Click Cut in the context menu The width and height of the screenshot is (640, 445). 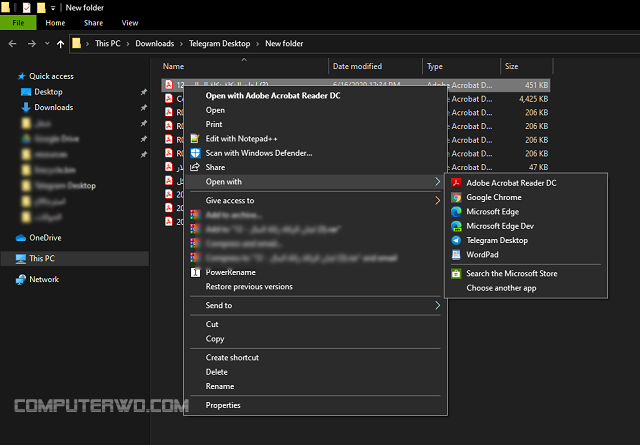[x=212, y=324]
